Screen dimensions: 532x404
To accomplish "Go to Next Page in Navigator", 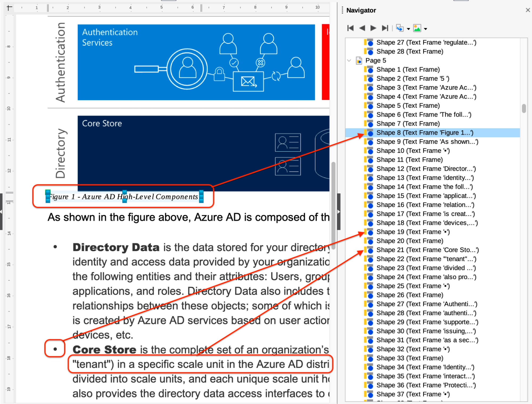I will click(x=373, y=28).
